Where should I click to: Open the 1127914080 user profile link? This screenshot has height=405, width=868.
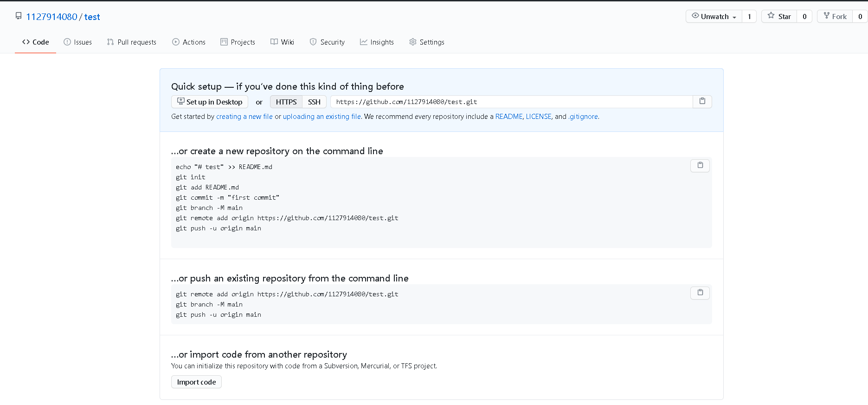click(x=51, y=17)
